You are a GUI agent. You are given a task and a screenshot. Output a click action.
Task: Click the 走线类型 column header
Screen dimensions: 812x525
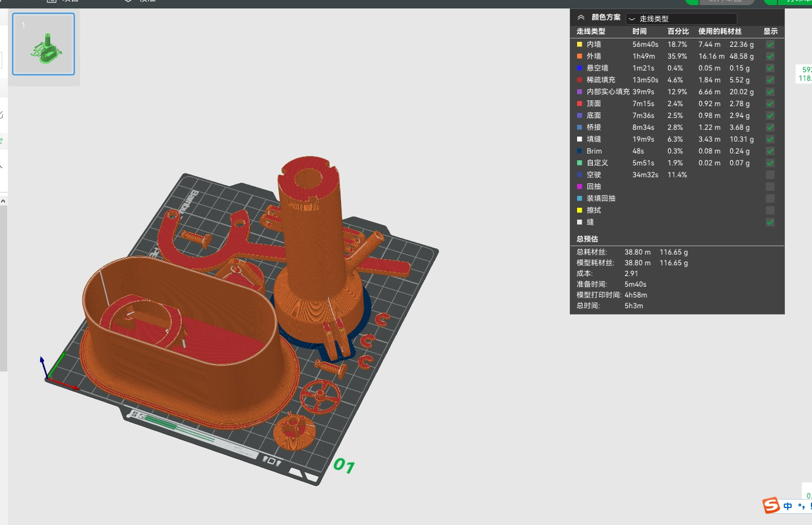pos(591,32)
